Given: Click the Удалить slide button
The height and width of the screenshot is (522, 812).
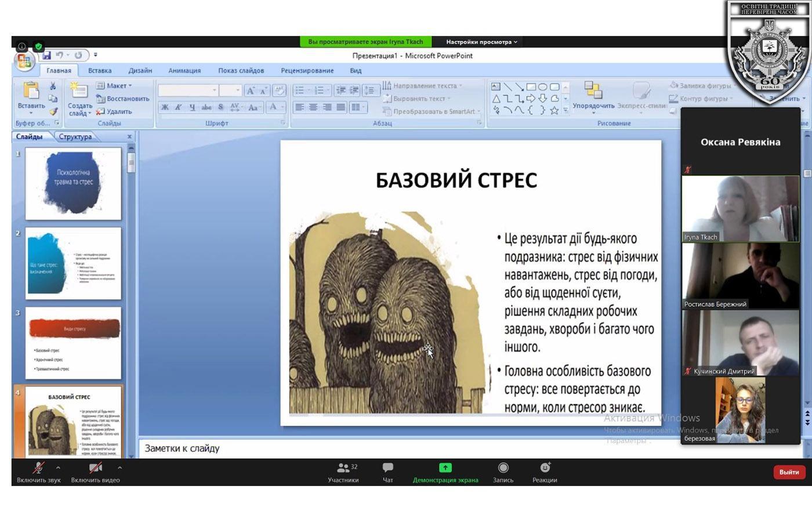Looking at the screenshot, I should (114, 111).
